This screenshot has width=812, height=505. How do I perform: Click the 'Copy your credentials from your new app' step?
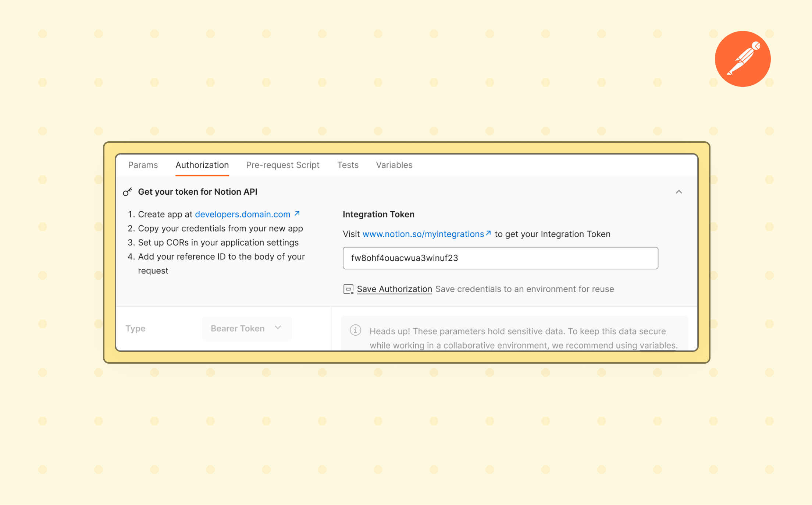[220, 229]
